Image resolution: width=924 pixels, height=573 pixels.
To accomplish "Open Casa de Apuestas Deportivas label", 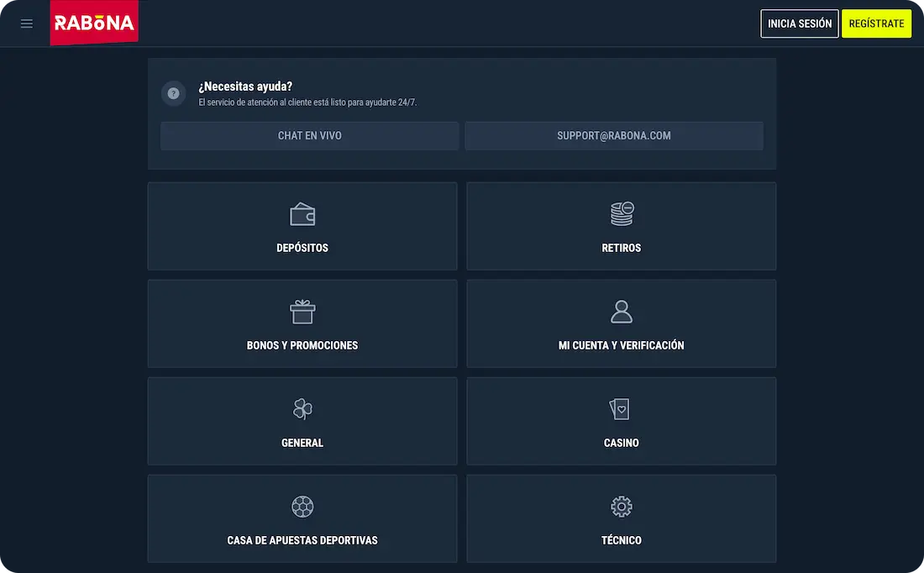I will pos(302,541).
